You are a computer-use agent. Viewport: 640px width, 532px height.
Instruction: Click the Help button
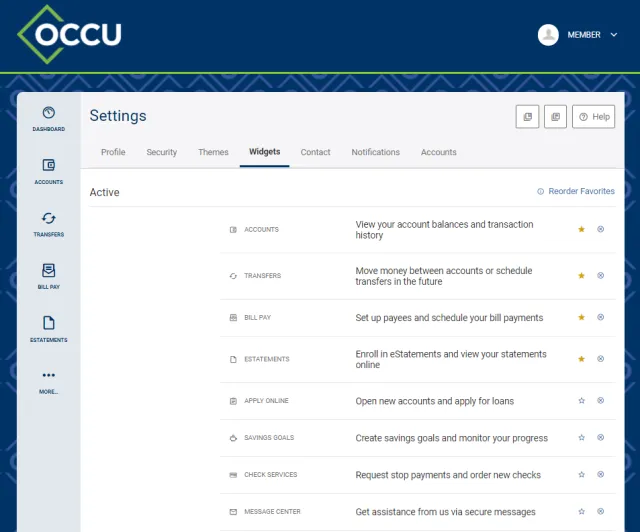click(x=593, y=117)
